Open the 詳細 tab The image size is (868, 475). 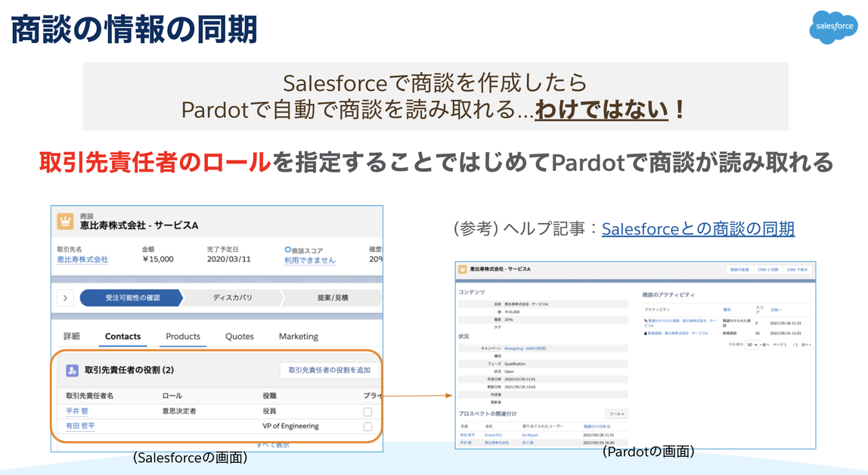(x=71, y=337)
